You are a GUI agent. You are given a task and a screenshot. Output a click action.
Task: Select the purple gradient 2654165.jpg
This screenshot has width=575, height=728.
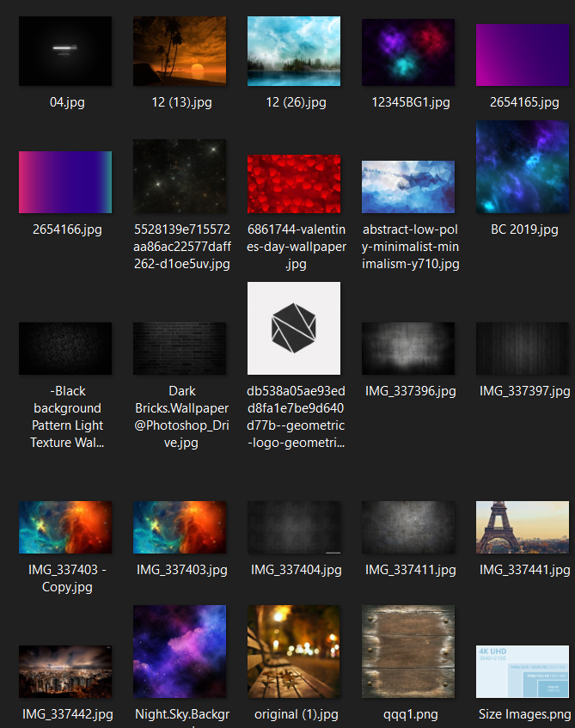[523, 55]
